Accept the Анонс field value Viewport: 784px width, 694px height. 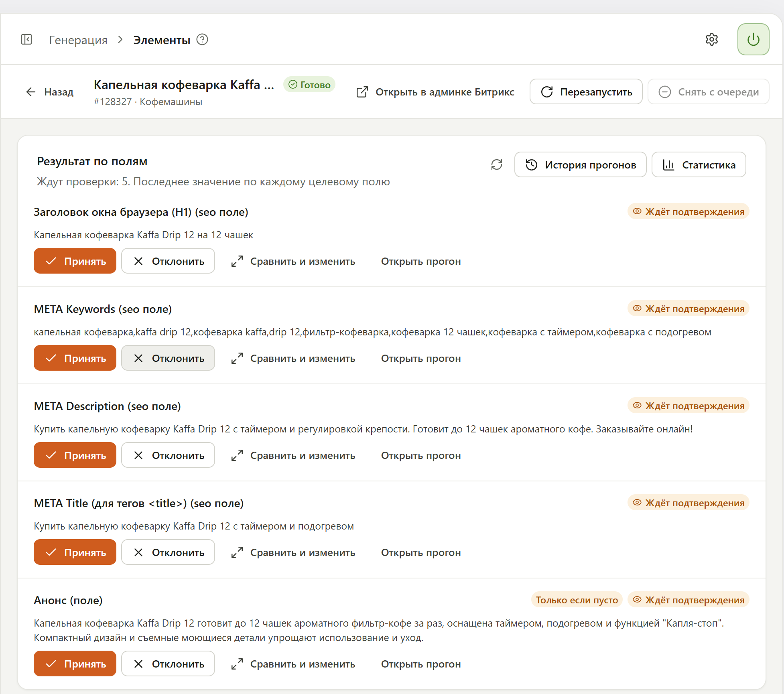tap(75, 664)
